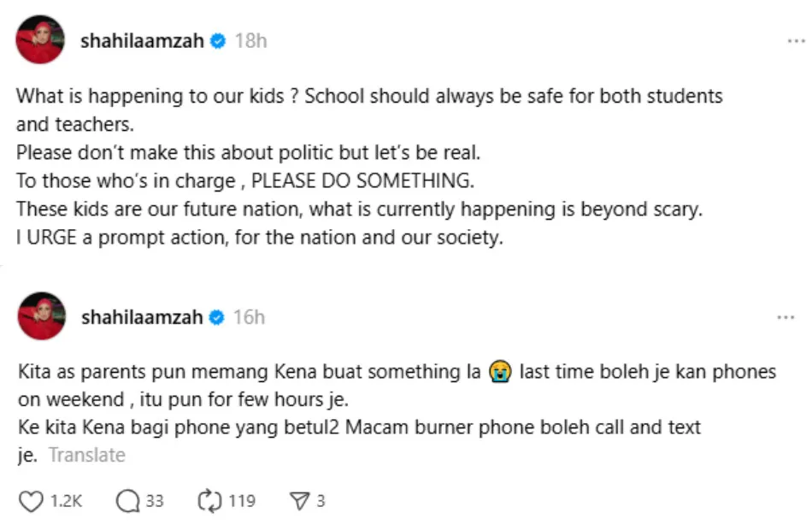Image resolution: width=812 pixels, height=530 pixels.
Task: Click shahilaamzah username on second post
Action: point(142,317)
